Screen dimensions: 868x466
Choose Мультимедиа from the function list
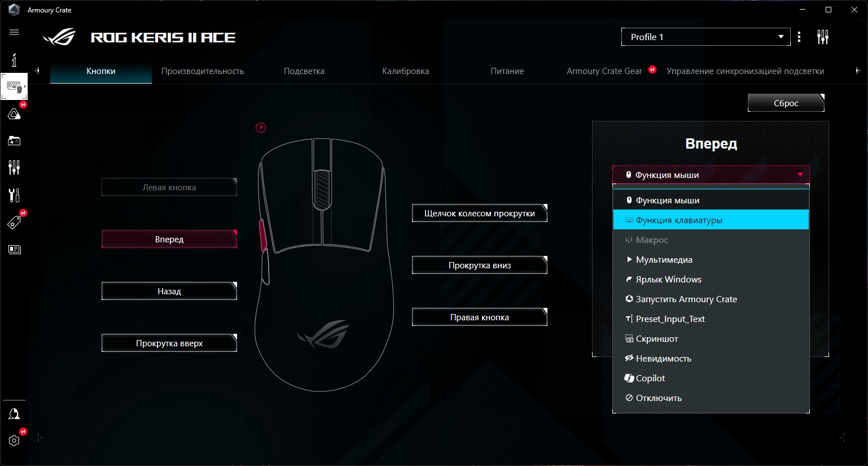coord(711,260)
